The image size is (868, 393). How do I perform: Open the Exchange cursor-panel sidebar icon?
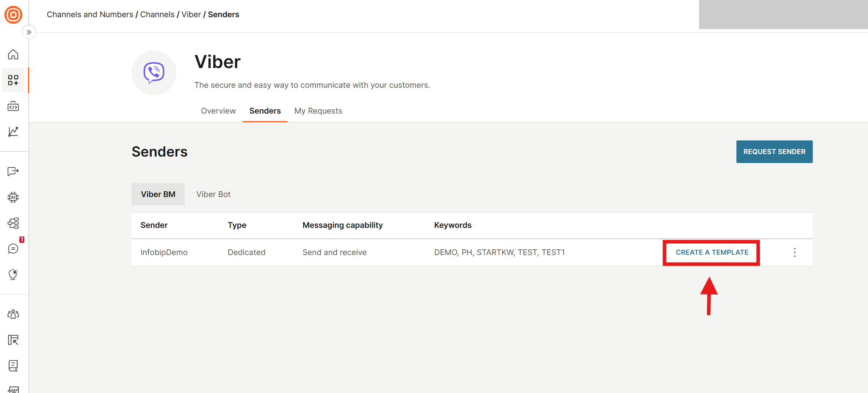(x=13, y=340)
